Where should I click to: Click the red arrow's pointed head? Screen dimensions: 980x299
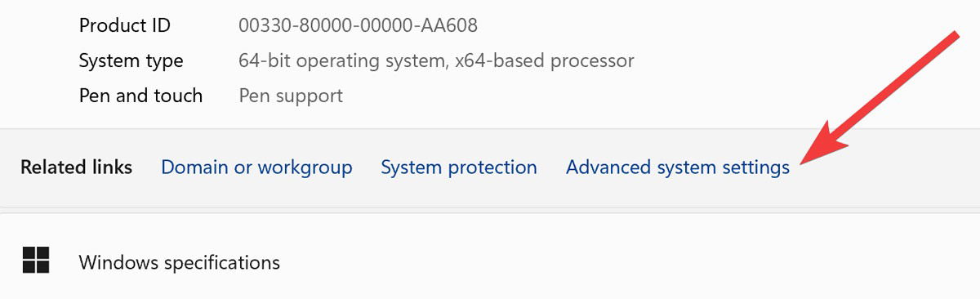tap(808, 158)
